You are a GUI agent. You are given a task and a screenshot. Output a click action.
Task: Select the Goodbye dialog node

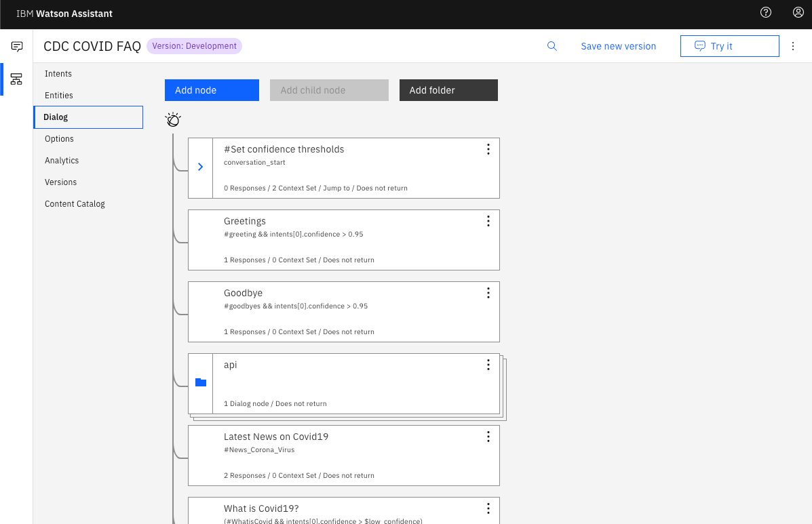(344, 312)
